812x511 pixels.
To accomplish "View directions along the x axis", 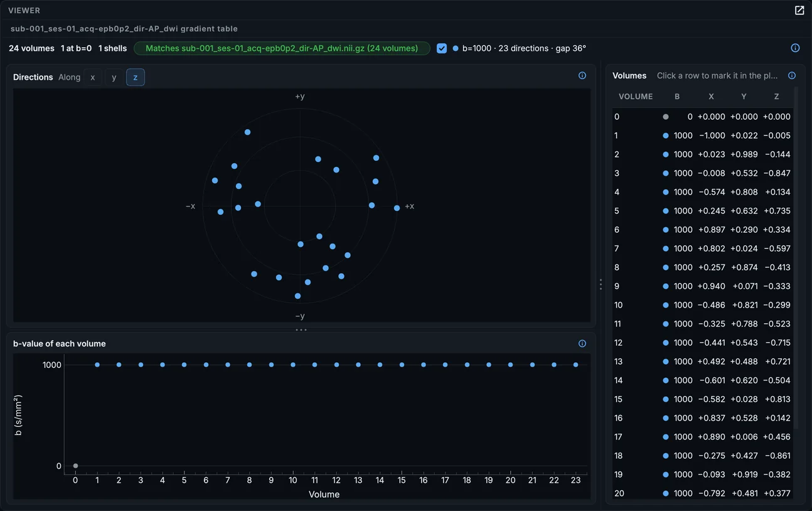I will [93, 77].
